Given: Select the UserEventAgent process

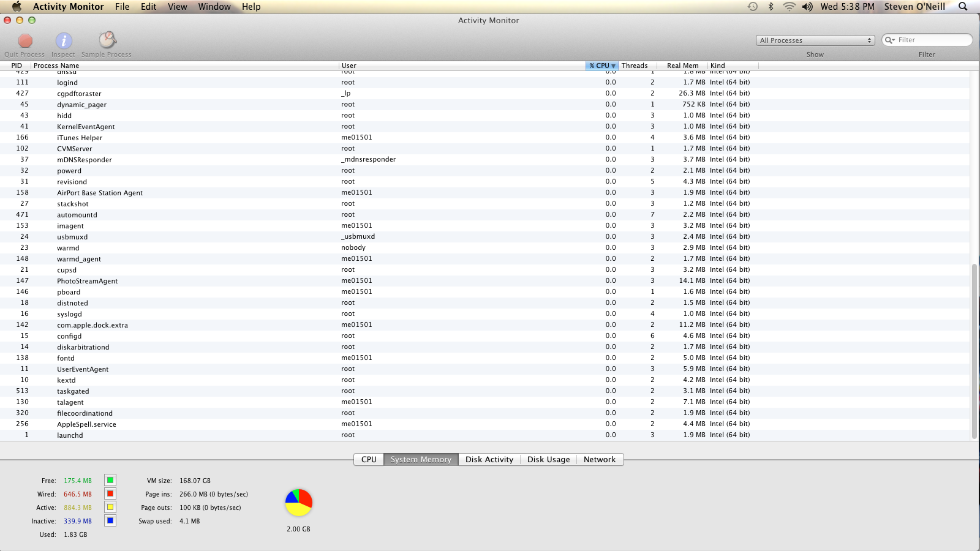Looking at the screenshot, I should pyautogui.click(x=485, y=369).
